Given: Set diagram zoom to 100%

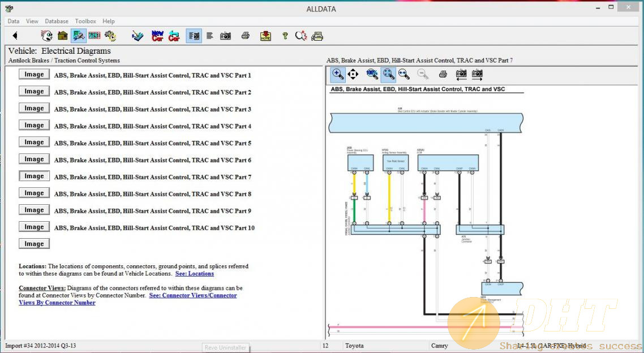Looking at the screenshot, I should coord(372,74).
